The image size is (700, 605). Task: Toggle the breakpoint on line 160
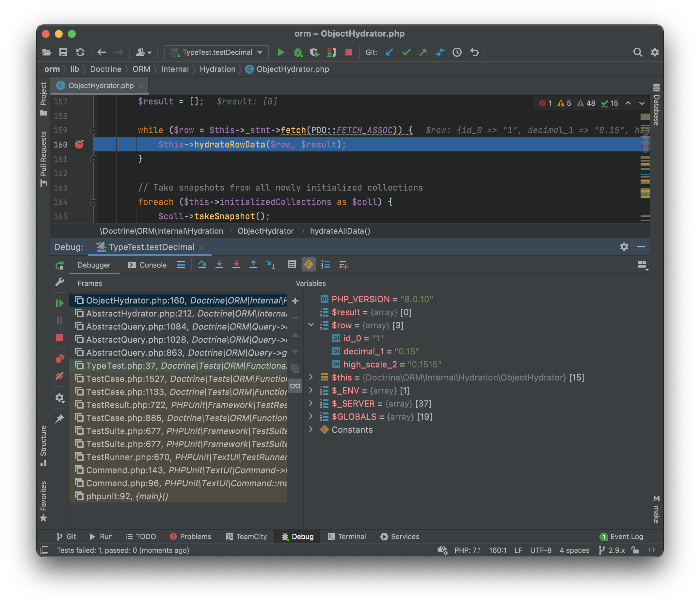pos(79,145)
